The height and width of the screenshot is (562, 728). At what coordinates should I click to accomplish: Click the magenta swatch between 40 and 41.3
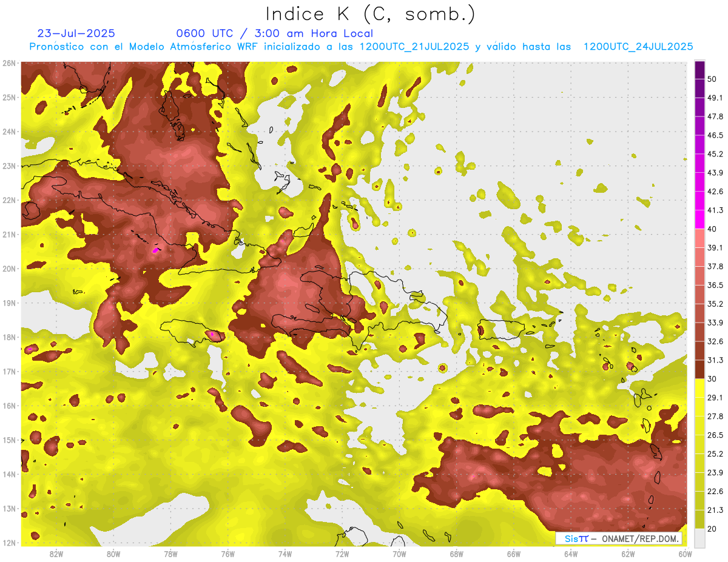(x=699, y=219)
